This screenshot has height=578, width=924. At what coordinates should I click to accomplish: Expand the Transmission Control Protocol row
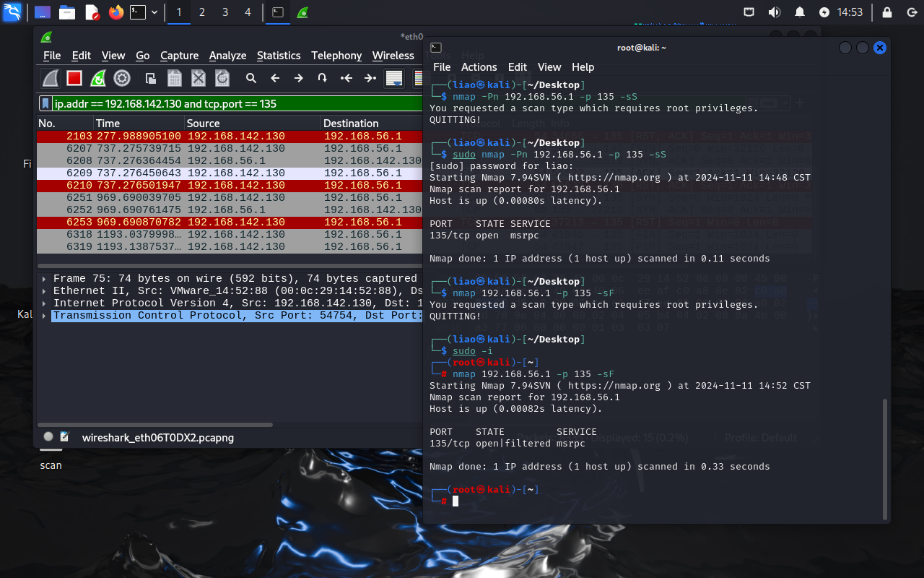[44, 315]
